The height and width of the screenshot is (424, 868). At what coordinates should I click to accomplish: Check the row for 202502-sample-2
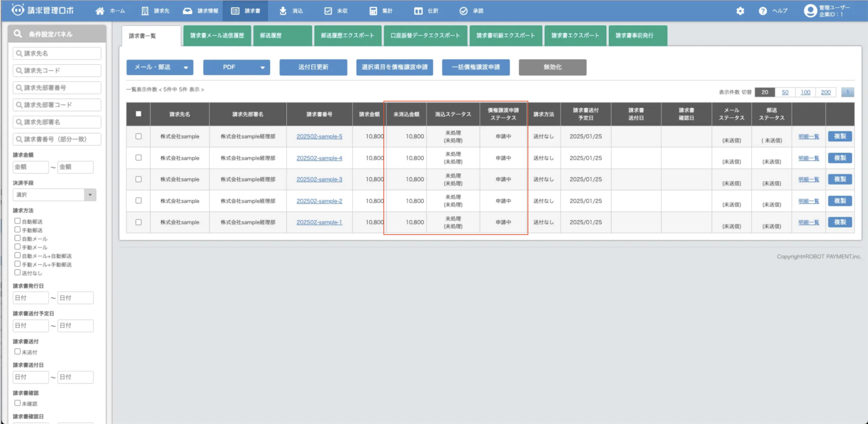pyautogui.click(x=138, y=201)
